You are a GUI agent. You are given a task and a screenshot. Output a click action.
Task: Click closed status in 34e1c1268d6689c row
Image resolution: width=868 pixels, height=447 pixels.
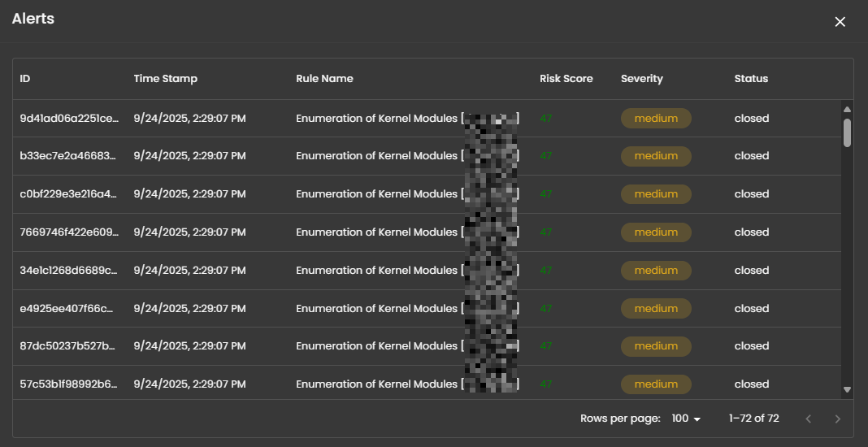click(751, 271)
